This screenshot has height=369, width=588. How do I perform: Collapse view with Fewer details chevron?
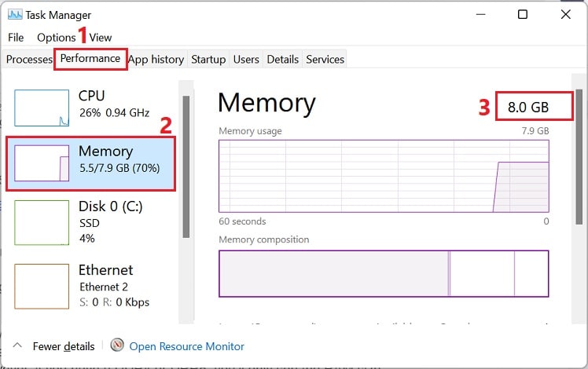pos(17,345)
